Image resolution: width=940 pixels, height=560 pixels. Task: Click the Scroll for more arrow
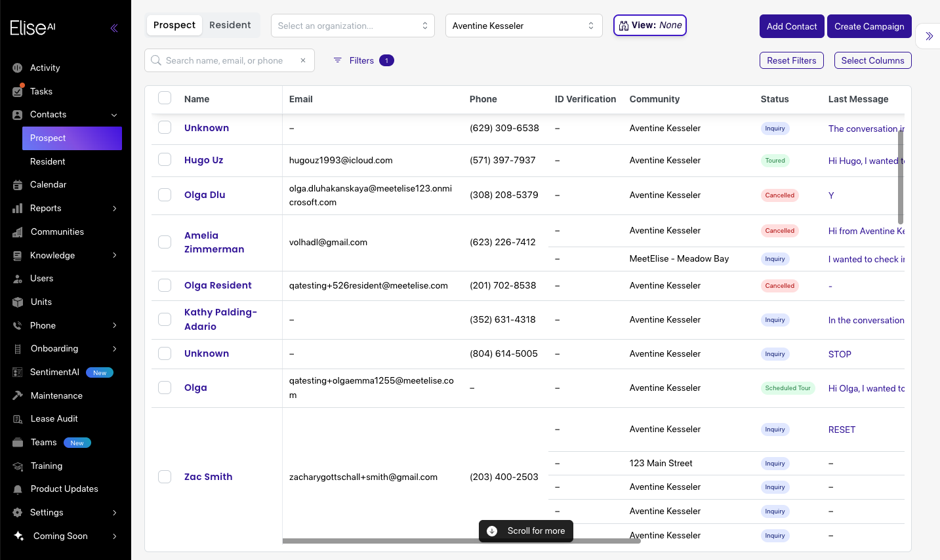tap(492, 531)
